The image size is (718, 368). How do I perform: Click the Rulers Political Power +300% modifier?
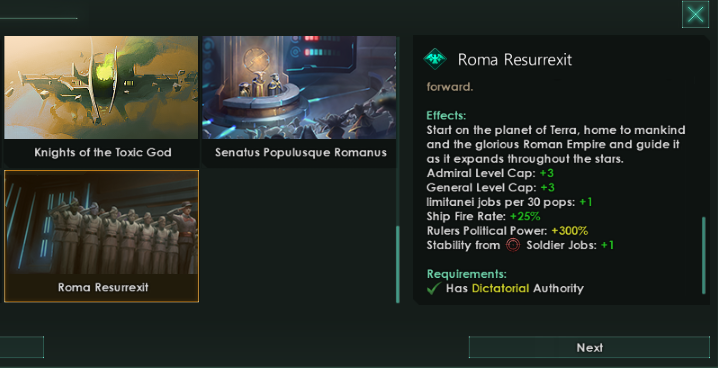(x=507, y=231)
